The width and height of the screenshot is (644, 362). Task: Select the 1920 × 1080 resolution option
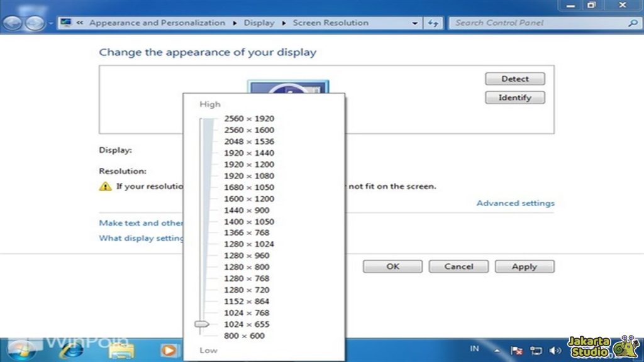pos(248,175)
